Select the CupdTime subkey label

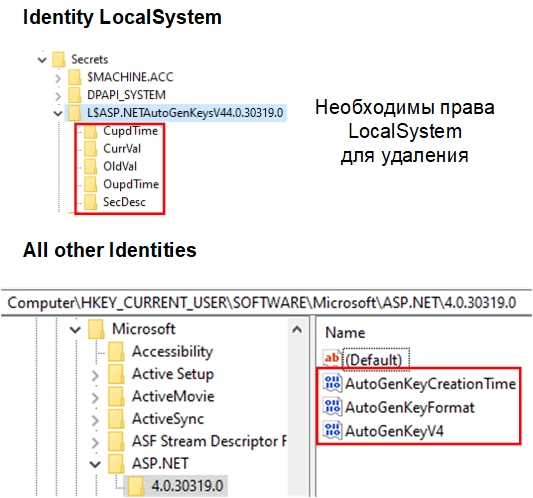click(x=131, y=131)
